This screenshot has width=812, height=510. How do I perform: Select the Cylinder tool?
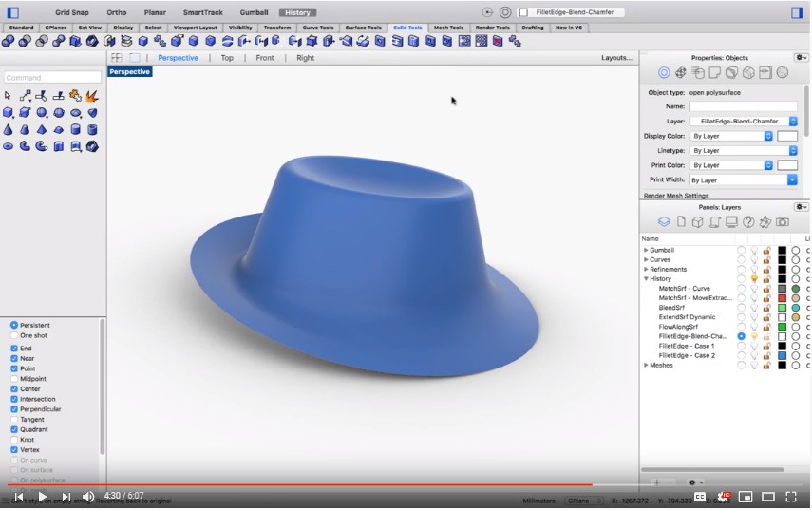[x=76, y=129]
